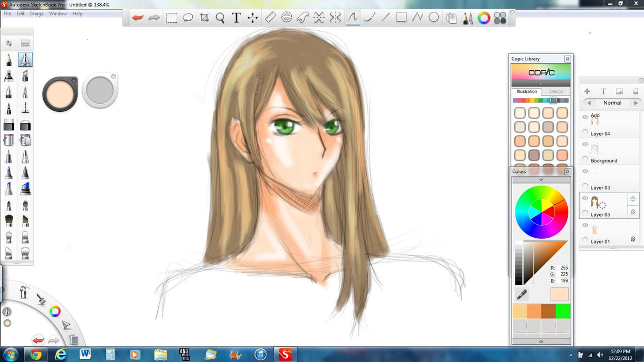
Task: Select the Lasso selection tool
Action: [187, 18]
